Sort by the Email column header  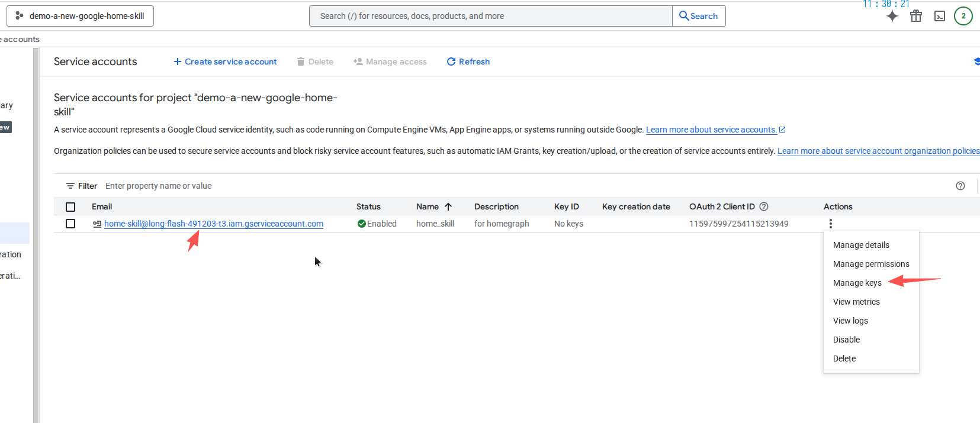click(x=102, y=206)
